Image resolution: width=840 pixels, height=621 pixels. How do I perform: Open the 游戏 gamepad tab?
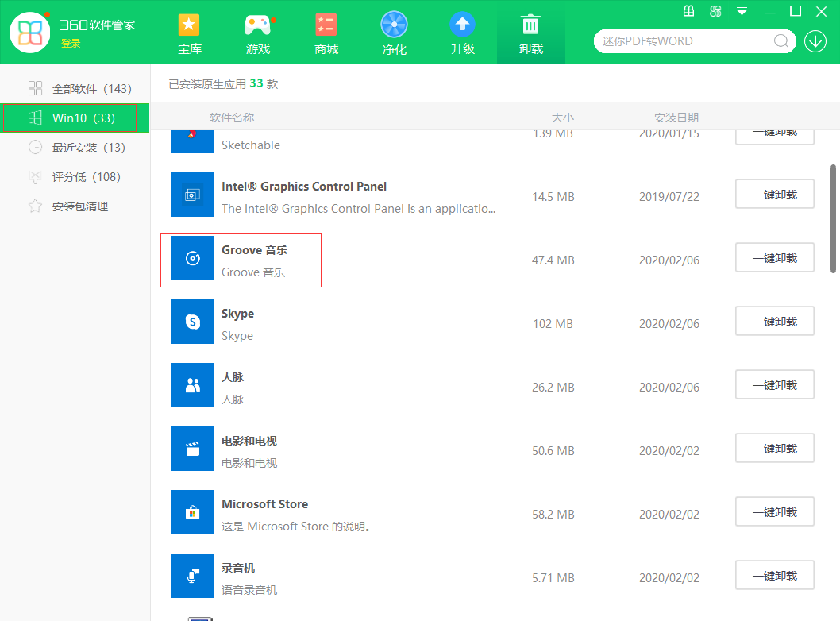pyautogui.click(x=258, y=34)
